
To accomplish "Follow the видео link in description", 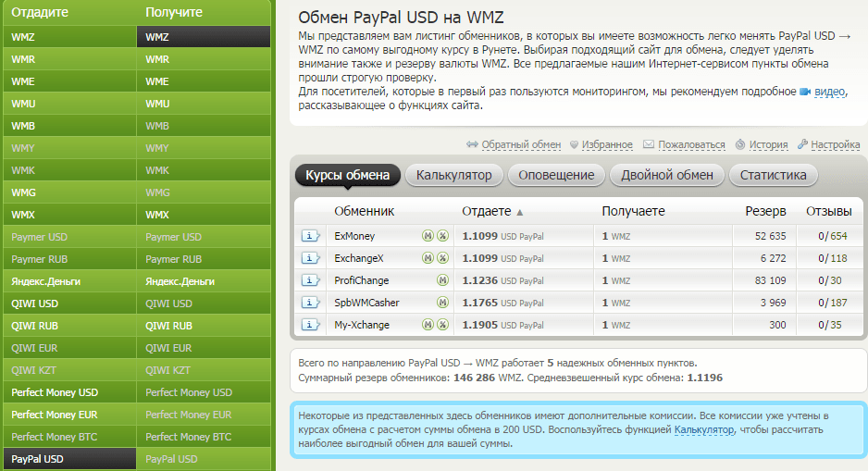I will click(x=830, y=92).
